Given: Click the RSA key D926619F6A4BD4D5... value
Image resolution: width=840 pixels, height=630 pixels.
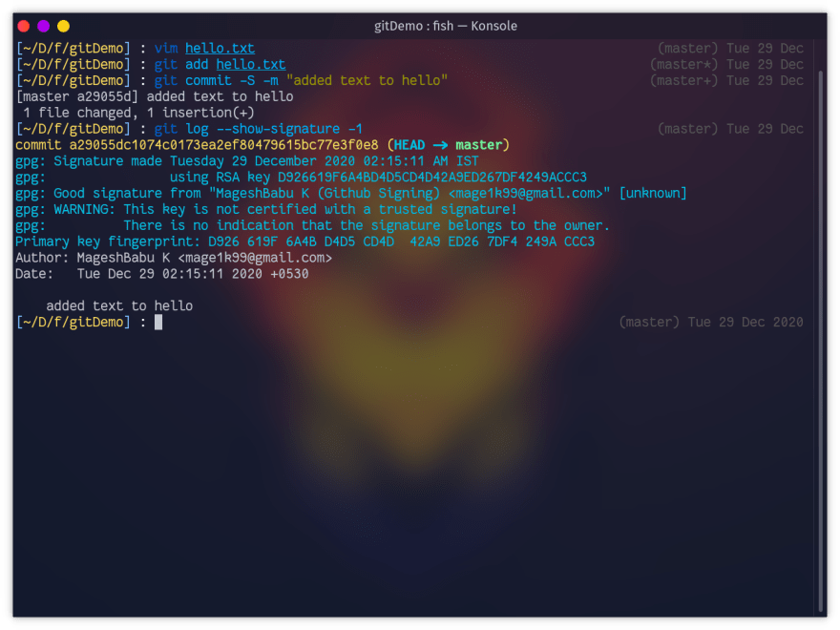Looking at the screenshot, I should [431, 177].
